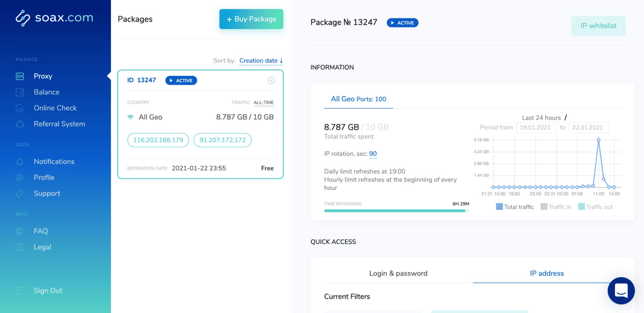This screenshot has width=644, height=313.
Task: Select the All Geo Ports tab
Action: (x=358, y=99)
